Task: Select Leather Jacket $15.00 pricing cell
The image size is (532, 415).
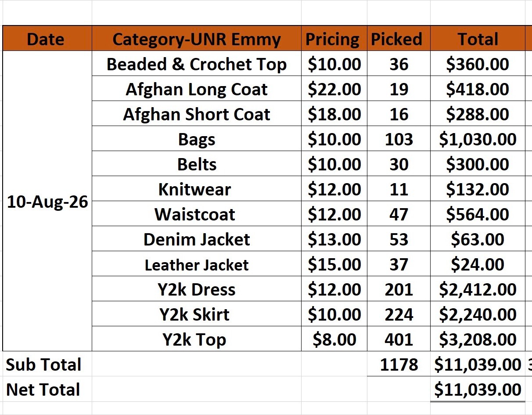Action: pos(334,264)
